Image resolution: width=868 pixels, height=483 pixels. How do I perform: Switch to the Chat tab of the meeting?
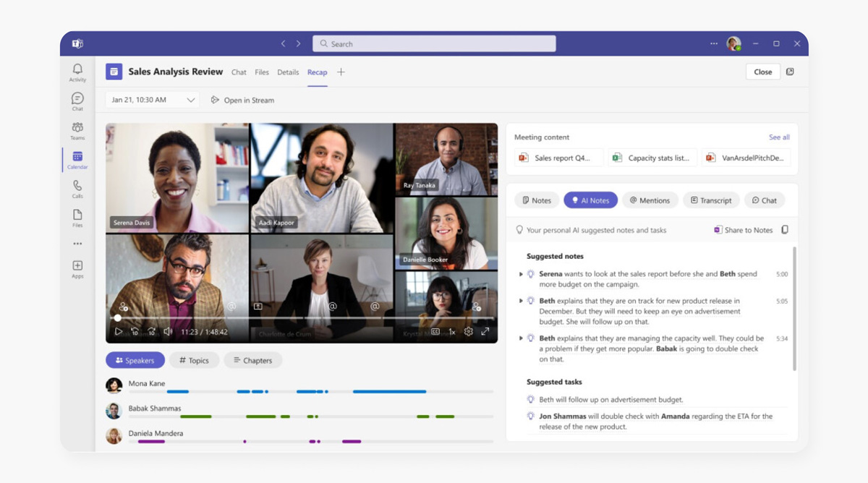[239, 72]
